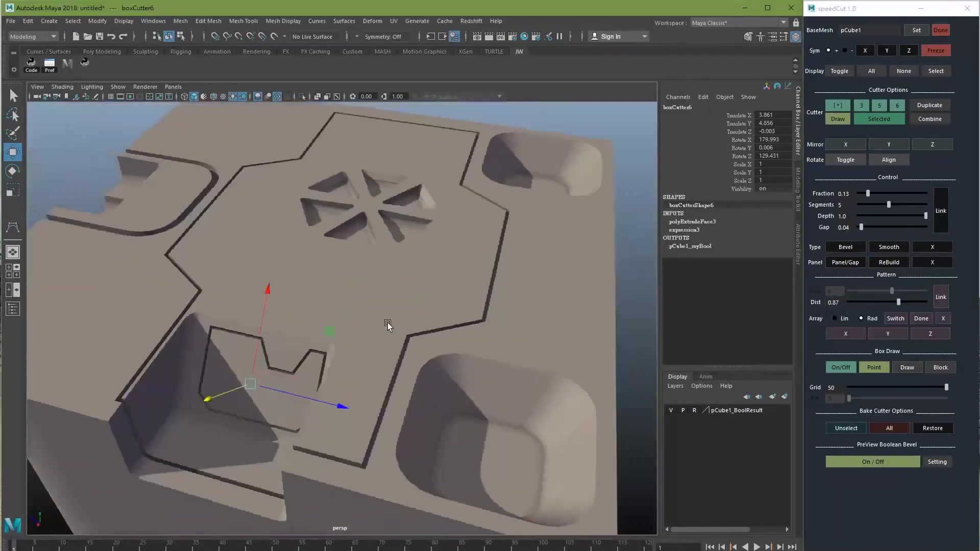The image size is (980, 551).
Task: Start an IPR render
Action: pos(501,36)
